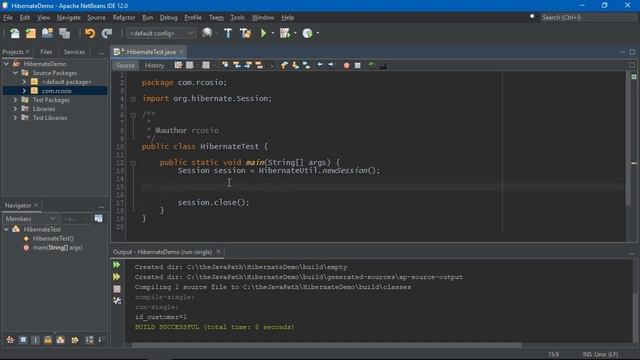Clean and Build project with hammer-broom icon
This screenshot has width=640, height=360.
(x=245, y=33)
